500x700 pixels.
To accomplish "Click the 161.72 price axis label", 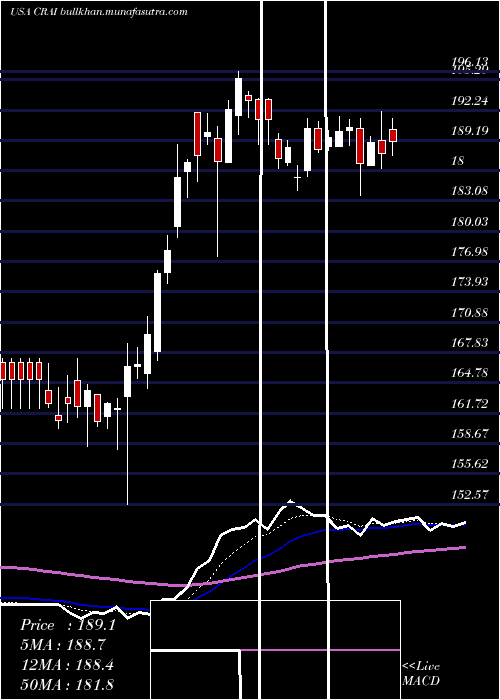I will pos(470,404).
